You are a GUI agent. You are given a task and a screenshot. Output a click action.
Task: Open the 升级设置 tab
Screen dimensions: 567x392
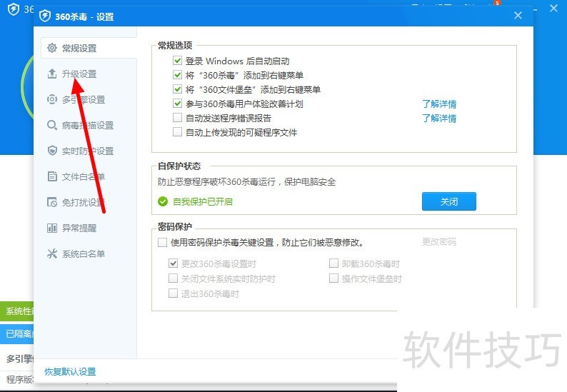point(79,74)
